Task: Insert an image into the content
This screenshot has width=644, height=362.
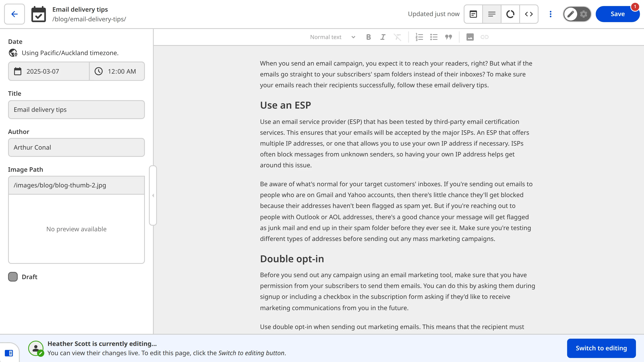Action: [x=470, y=37]
